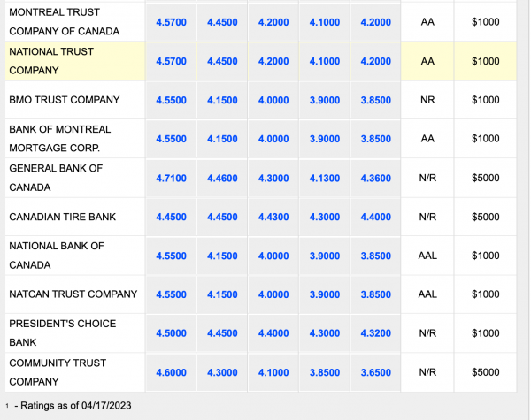Open the 4.4600 rate link
Screen dimensions: 531x420
tap(221, 179)
